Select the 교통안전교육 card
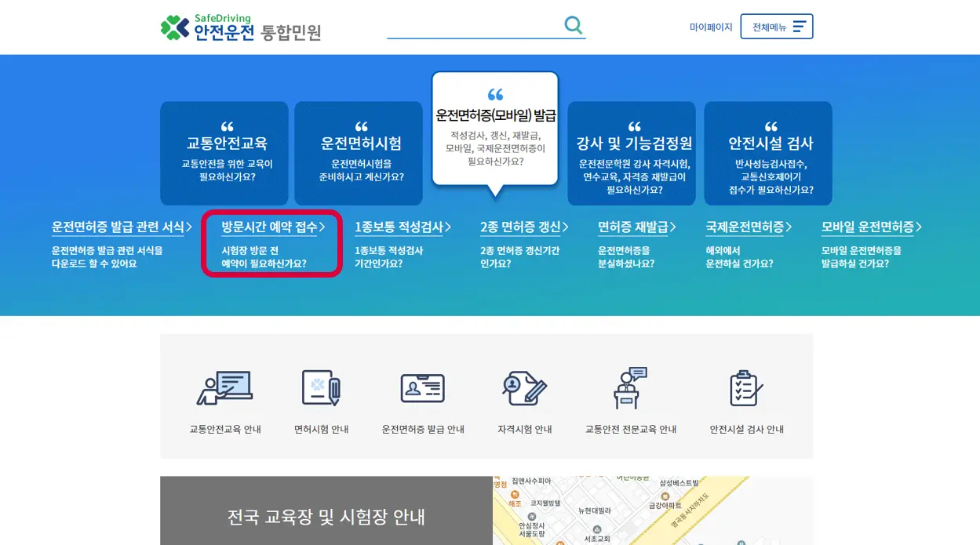 [224, 153]
